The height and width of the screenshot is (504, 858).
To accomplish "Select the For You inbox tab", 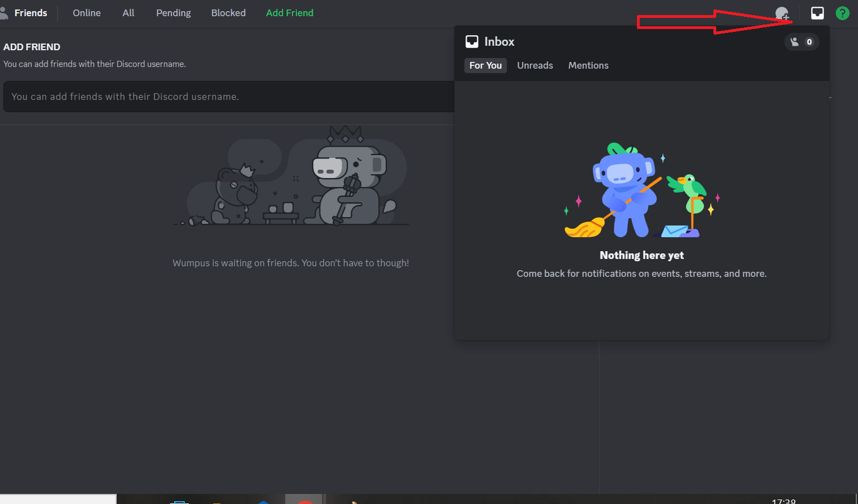I will point(486,65).
